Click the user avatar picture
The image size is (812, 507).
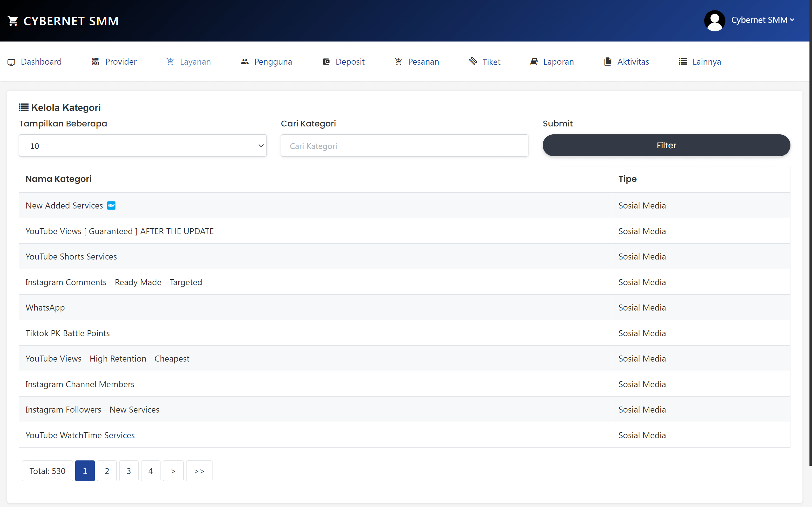714,21
